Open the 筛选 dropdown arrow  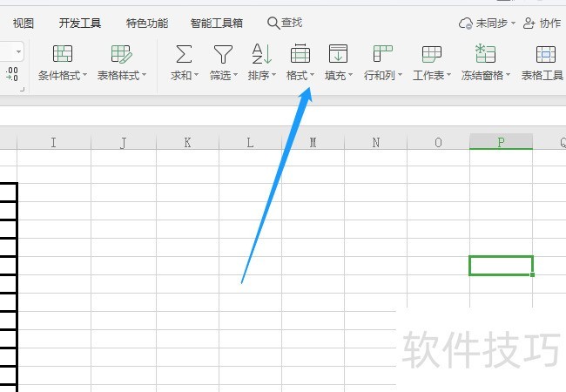pos(235,75)
